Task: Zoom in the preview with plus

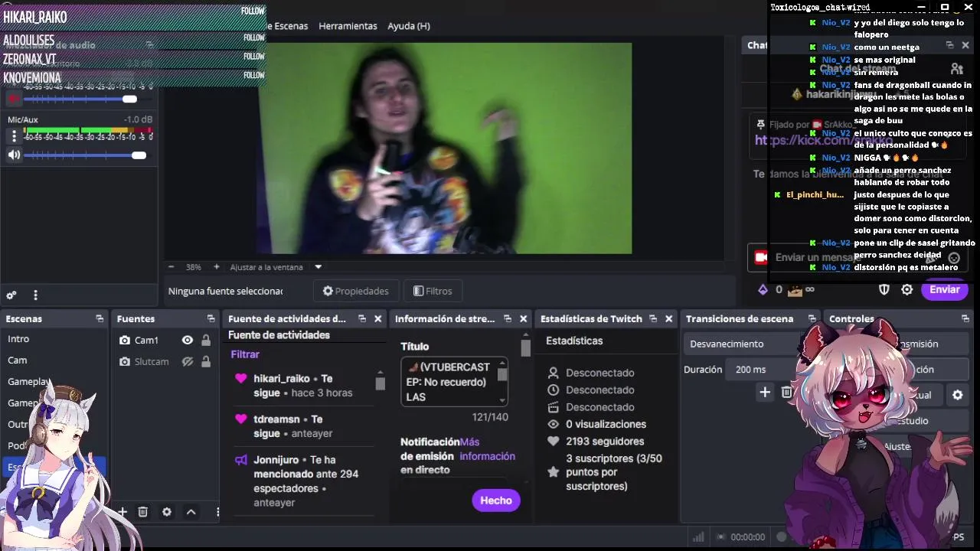Action: point(217,267)
